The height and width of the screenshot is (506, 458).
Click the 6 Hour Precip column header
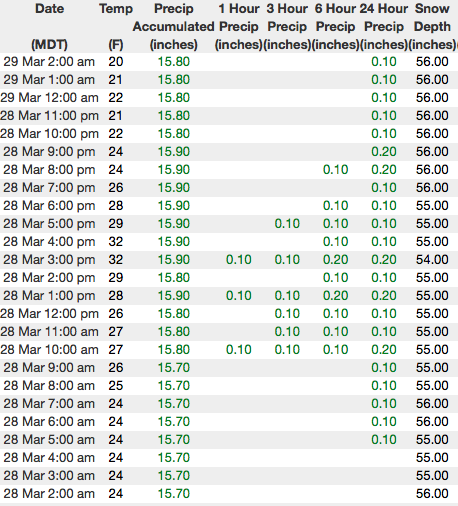pyautogui.click(x=335, y=26)
